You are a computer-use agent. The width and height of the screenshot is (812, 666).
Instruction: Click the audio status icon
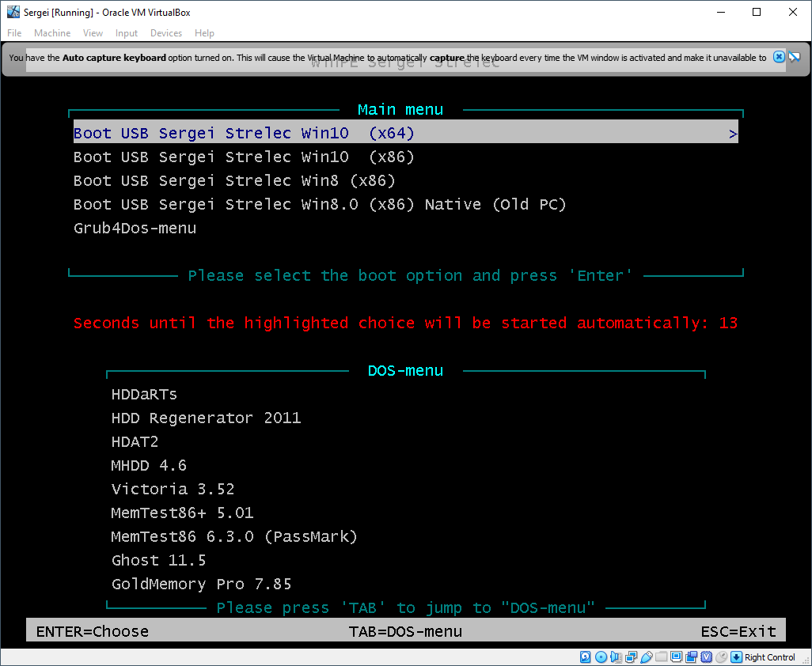point(616,657)
